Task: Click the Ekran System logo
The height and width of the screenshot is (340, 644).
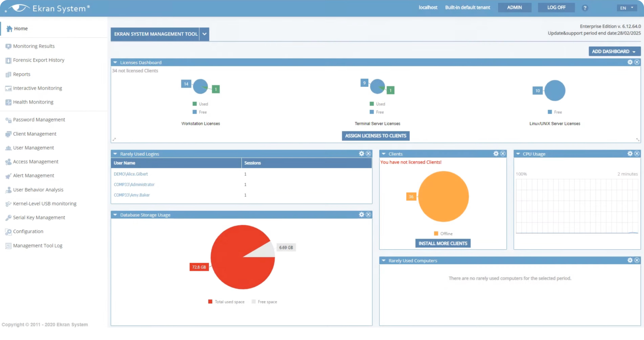Action: coord(48,8)
